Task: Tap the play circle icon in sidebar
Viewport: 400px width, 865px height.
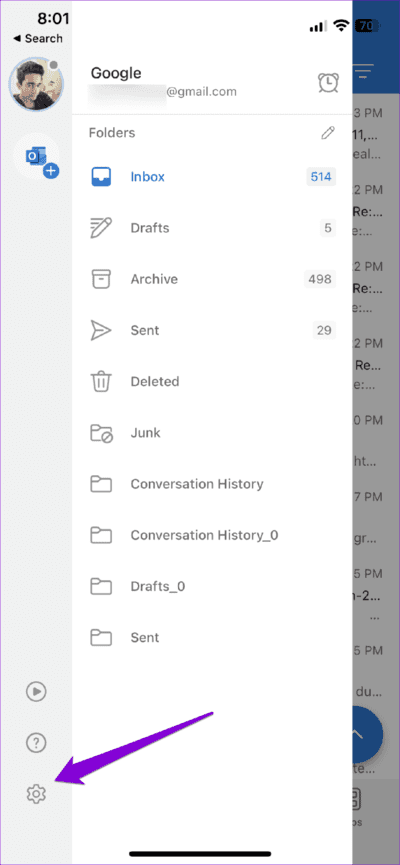Action: point(36,692)
